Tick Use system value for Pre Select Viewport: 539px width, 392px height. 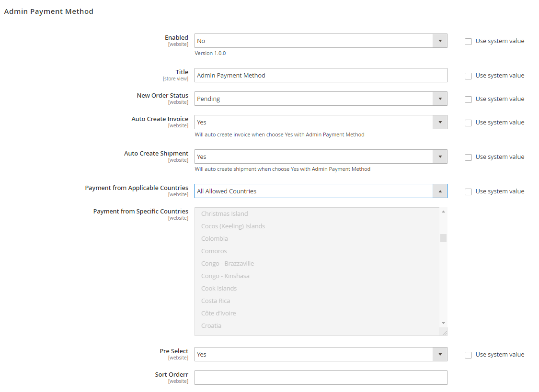click(x=469, y=355)
